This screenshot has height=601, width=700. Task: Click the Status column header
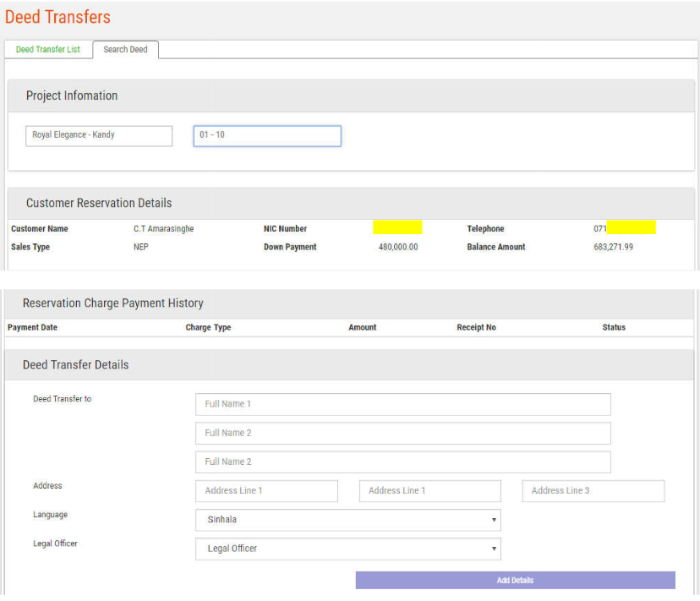click(x=614, y=327)
